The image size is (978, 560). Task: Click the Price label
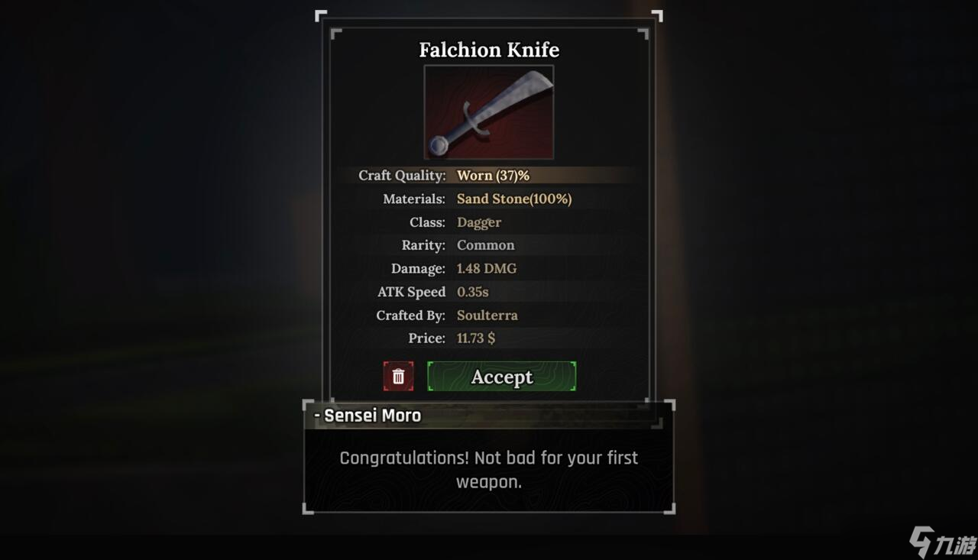(426, 338)
